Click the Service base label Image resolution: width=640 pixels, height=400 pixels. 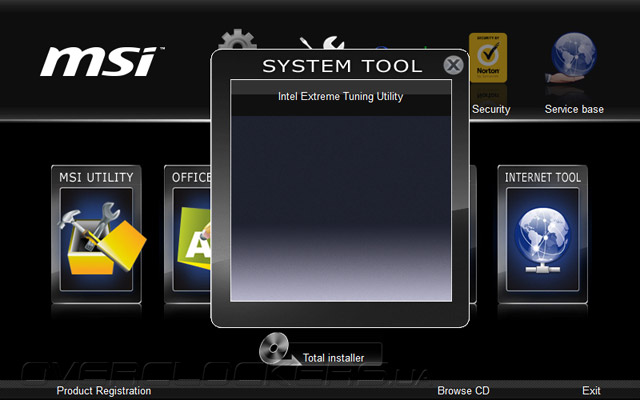pos(574,109)
